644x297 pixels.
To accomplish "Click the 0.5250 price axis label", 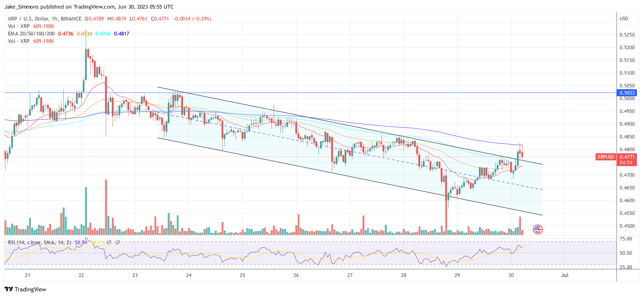I will pos(627,35).
